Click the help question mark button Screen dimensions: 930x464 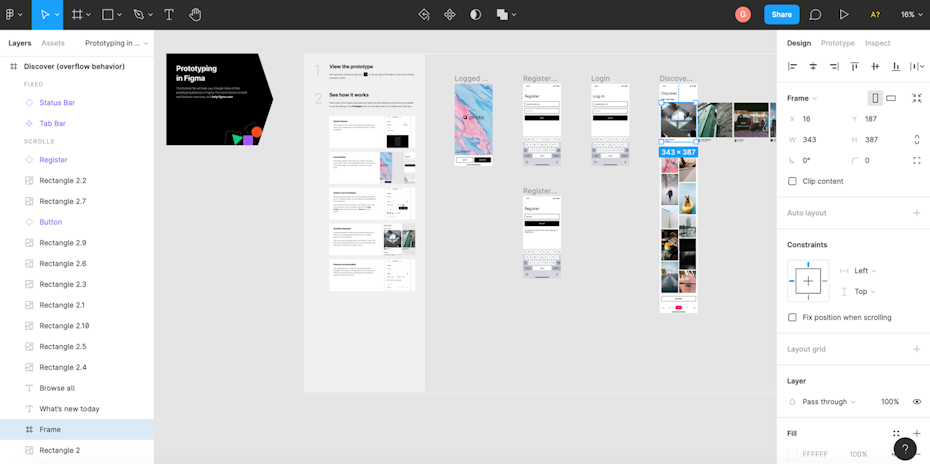click(x=904, y=449)
